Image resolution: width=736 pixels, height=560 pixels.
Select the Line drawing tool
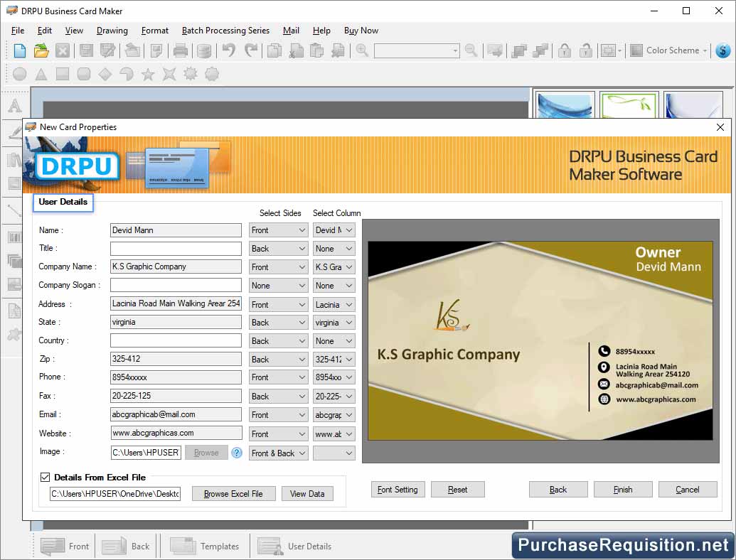pos(14,210)
